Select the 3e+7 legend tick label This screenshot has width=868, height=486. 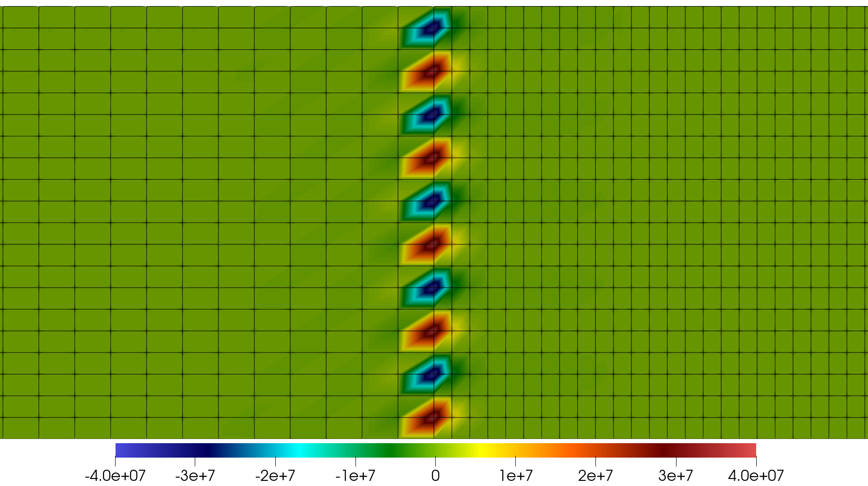tap(676, 475)
